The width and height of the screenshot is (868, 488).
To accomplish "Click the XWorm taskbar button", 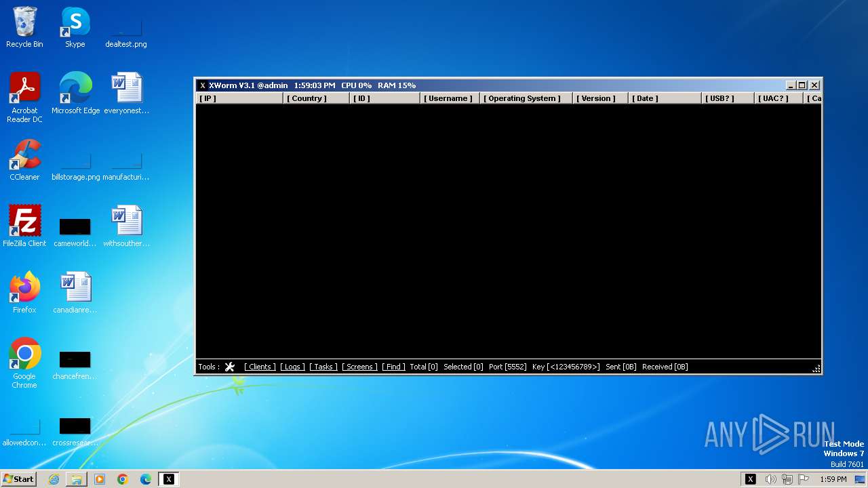I will (x=169, y=479).
